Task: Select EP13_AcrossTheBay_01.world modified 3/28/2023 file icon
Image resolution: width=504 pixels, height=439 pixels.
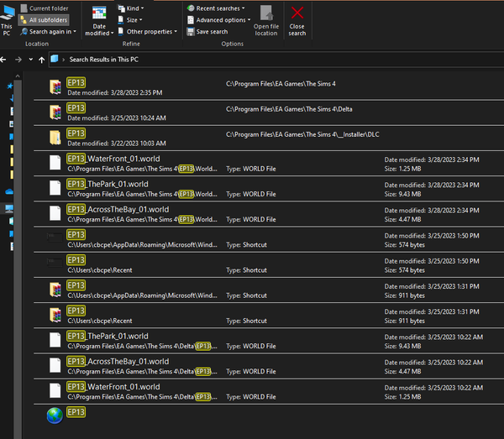Action: [x=55, y=213]
